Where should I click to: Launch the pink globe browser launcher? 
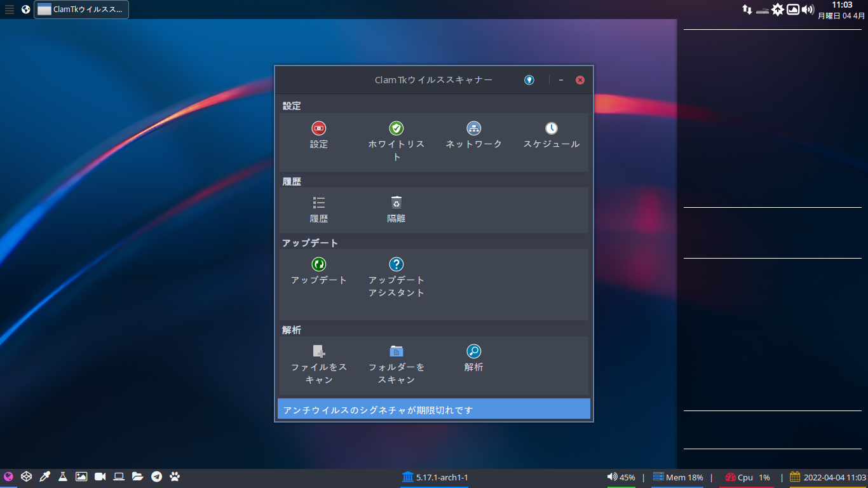coord(8,477)
